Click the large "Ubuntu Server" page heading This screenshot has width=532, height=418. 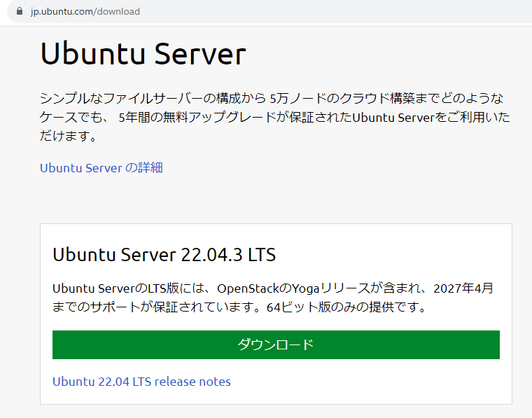click(x=143, y=54)
